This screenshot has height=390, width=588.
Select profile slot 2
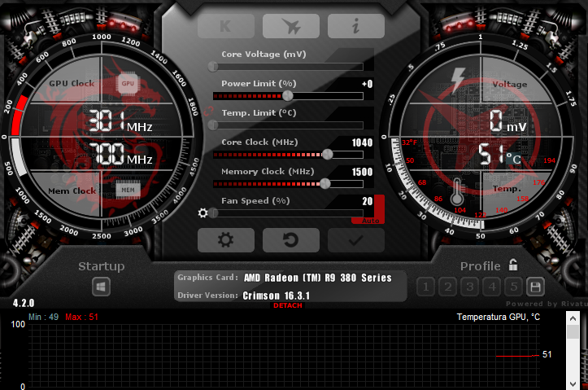pos(448,287)
